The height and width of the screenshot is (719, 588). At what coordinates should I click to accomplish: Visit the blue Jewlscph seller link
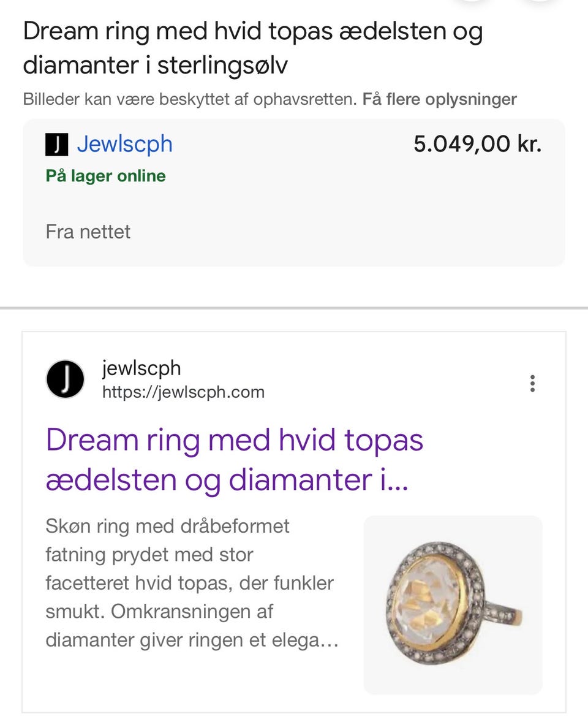click(x=124, y=145)
